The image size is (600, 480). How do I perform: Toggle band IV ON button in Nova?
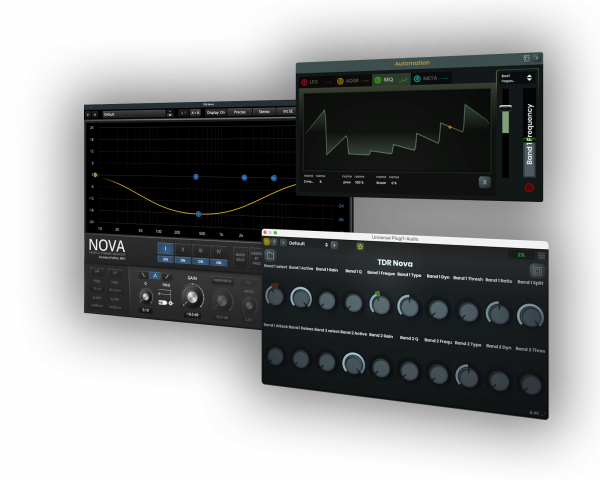(218, 263)
